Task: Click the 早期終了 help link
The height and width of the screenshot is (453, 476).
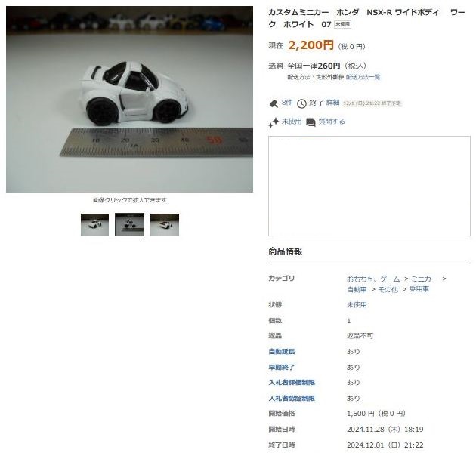Action: 282,368
